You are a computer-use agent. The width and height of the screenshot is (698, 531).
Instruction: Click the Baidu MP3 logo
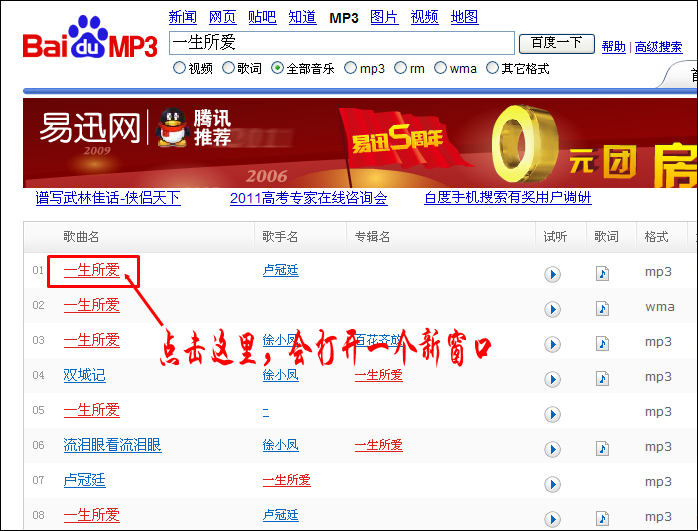(x=90, y=37)
